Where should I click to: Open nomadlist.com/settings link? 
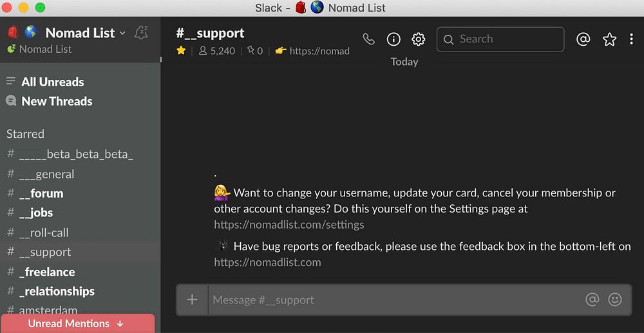click(289, 225)
